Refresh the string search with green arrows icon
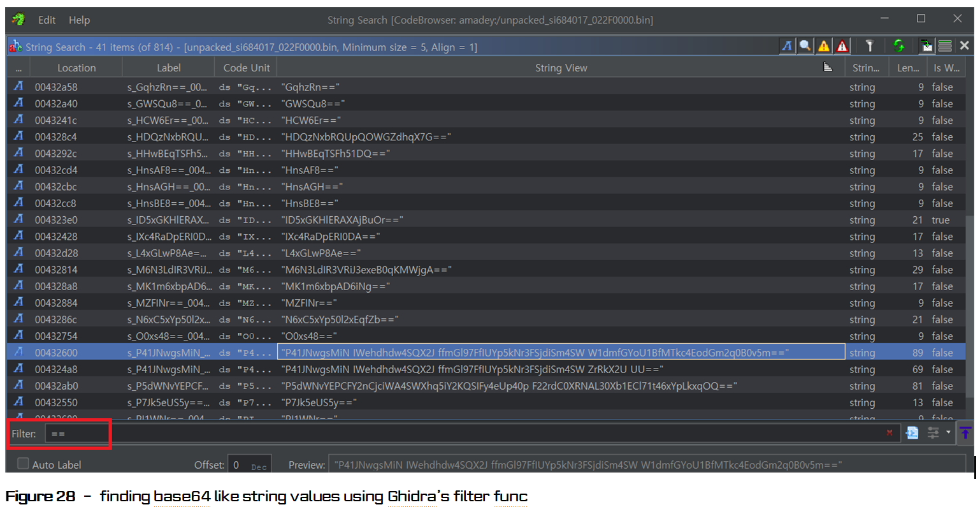 click(x=898, y=46)
